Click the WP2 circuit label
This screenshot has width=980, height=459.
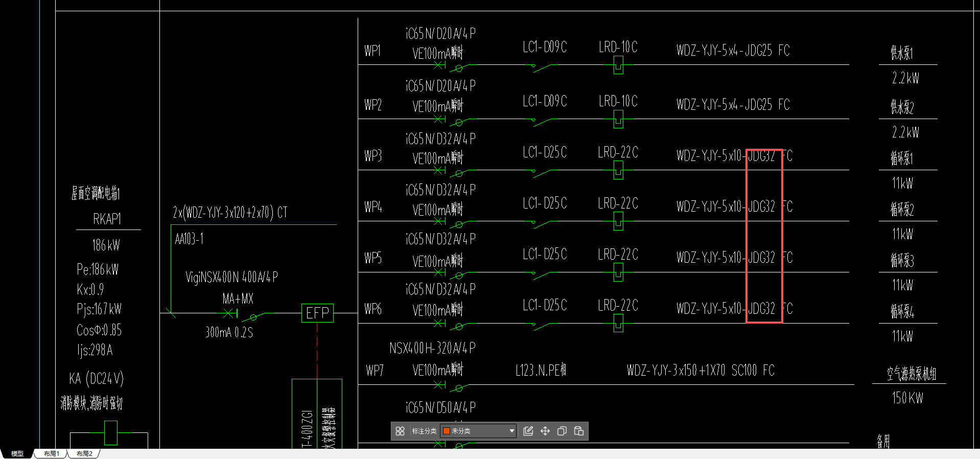coord(373,105)
